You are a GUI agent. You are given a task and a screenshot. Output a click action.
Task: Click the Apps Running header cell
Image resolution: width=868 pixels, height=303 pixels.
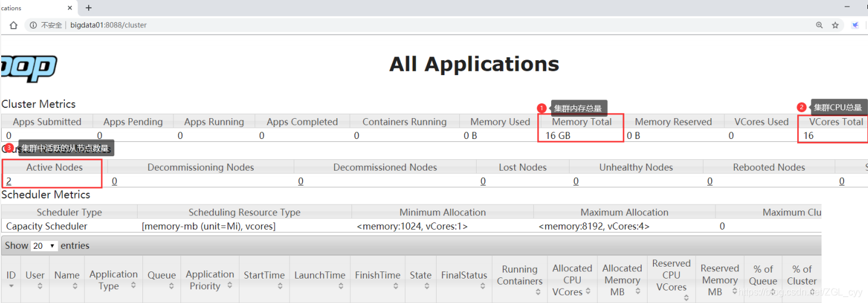tap(214, 122)
